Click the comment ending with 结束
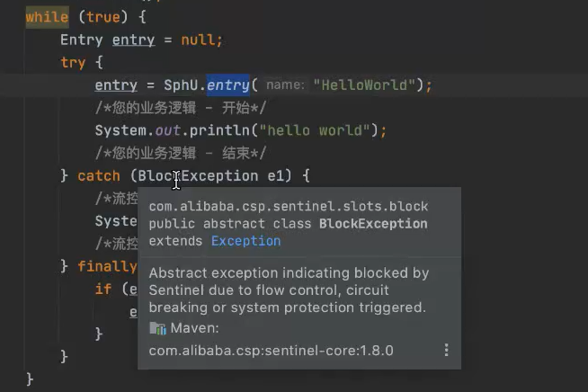This screenshot has height=392, width=588. pos(181,153)
